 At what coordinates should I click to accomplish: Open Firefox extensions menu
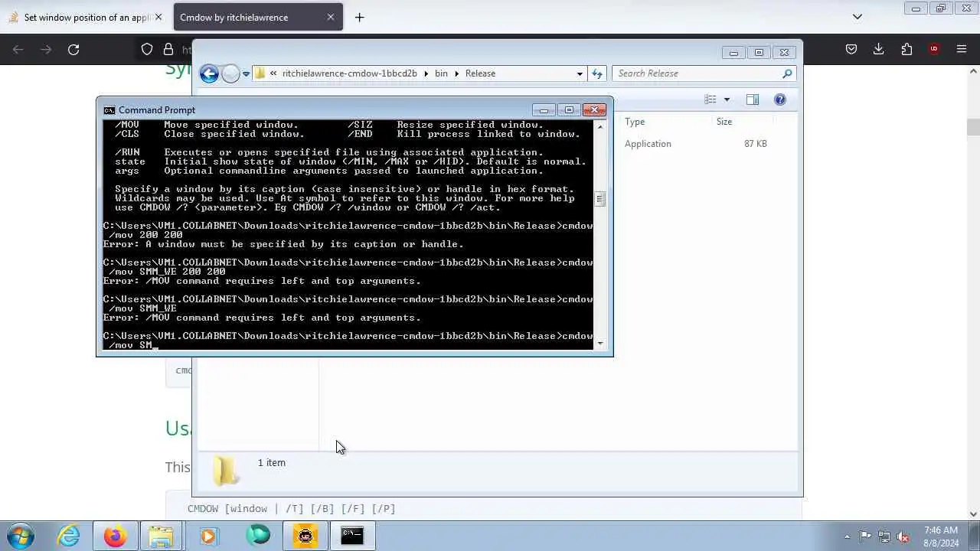906,49
